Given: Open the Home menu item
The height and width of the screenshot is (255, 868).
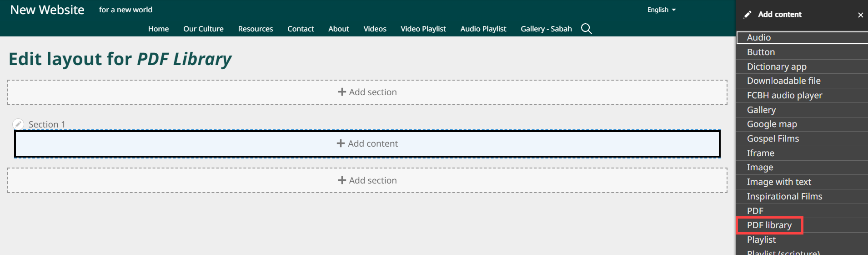Looking at the screenshot, I should [x=158, y=29].
